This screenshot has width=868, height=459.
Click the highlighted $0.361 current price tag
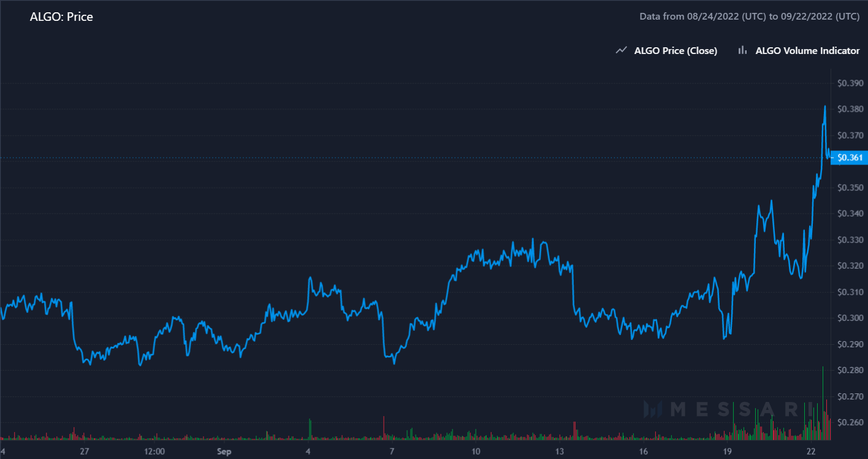point(850,158)
